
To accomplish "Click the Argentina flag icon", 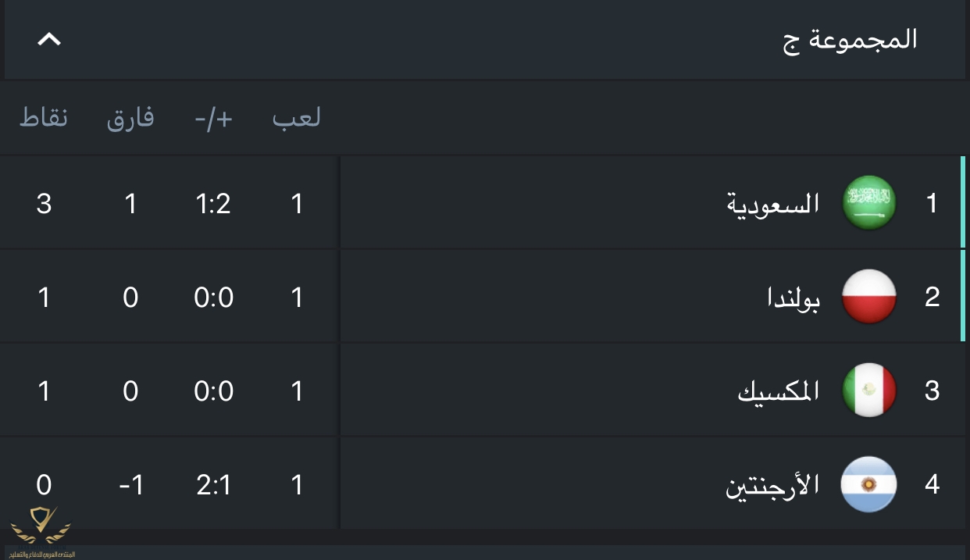I will point(868,484).
